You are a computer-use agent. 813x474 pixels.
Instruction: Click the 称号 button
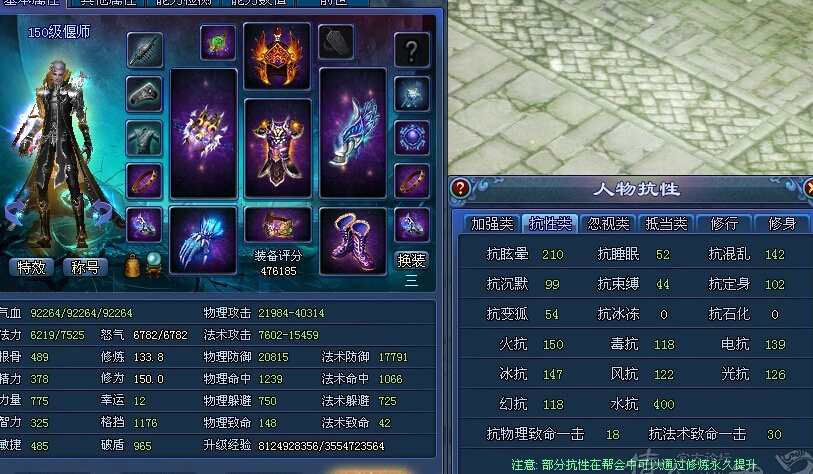click(85, 268)
